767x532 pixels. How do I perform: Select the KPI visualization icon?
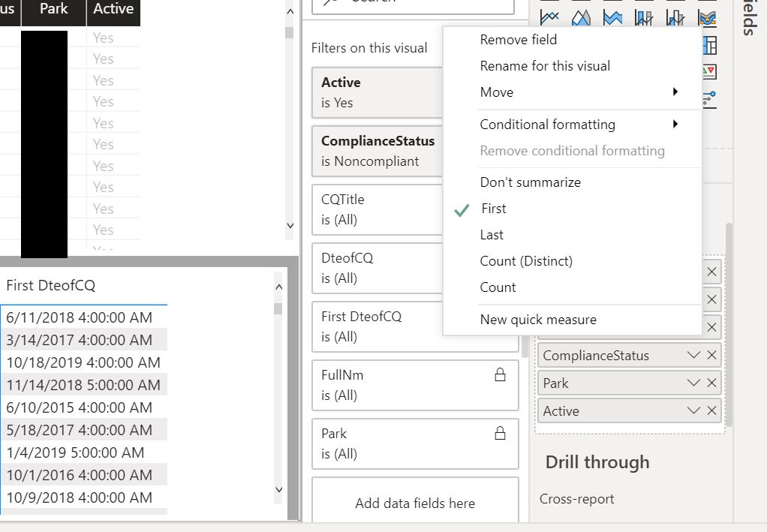pyautogui.click(x=710, y=72)
